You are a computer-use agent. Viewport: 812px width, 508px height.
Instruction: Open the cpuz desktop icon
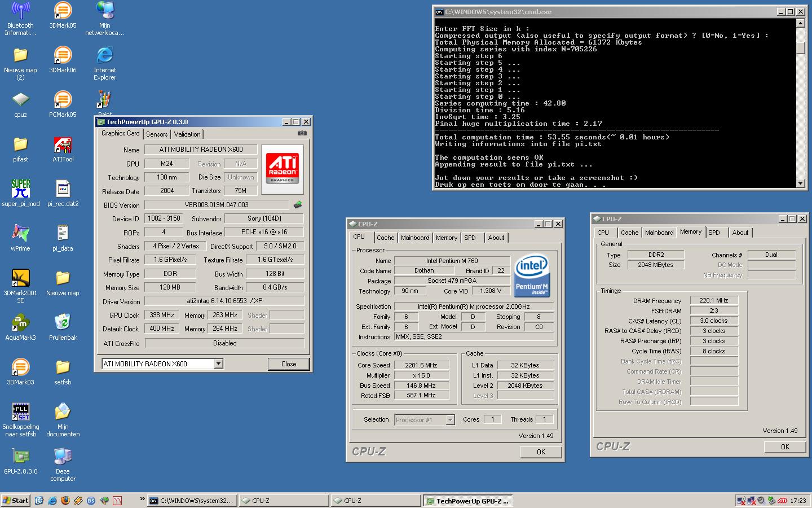click(20, 104)
